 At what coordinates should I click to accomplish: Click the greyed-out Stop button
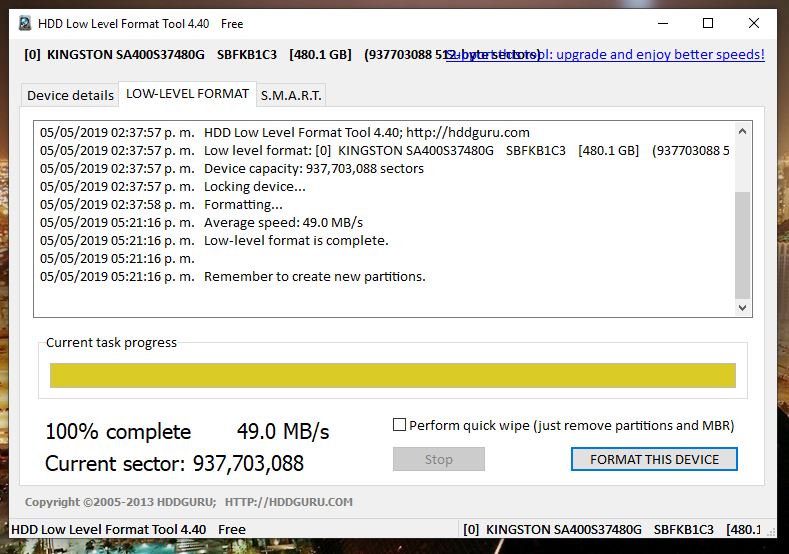coord(438,459)
